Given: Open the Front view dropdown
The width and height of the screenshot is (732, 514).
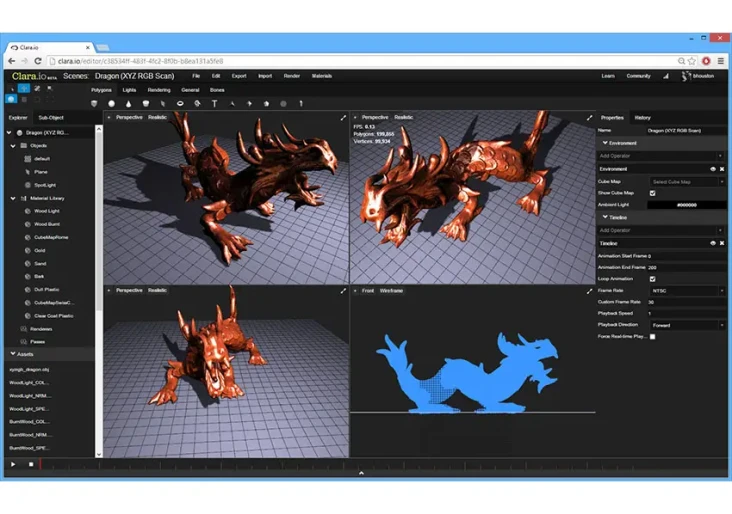Looking at the screenshot, I should (368, 291).
